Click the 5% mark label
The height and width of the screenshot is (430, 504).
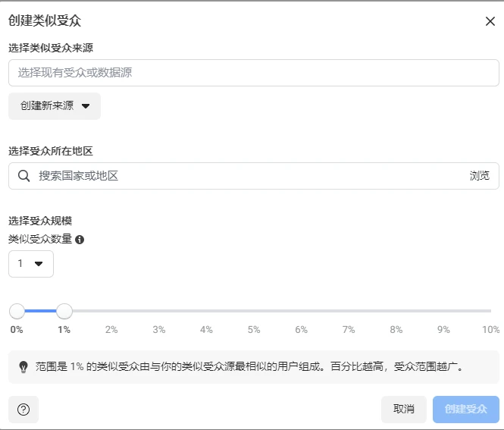(x=254, y=330)
